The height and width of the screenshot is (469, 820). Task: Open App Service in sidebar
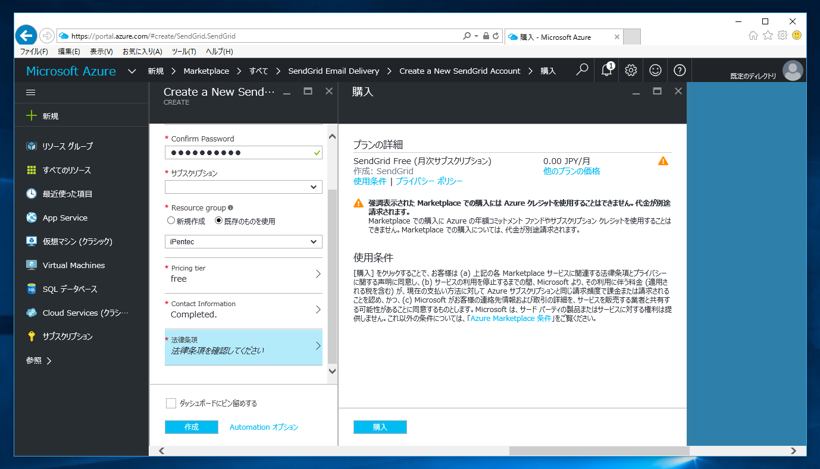pos(65,218)
